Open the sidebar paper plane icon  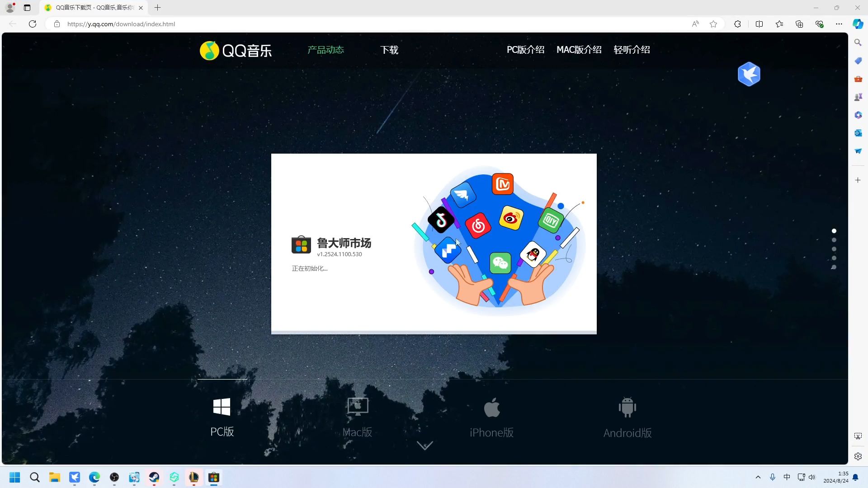click(858, 151)
